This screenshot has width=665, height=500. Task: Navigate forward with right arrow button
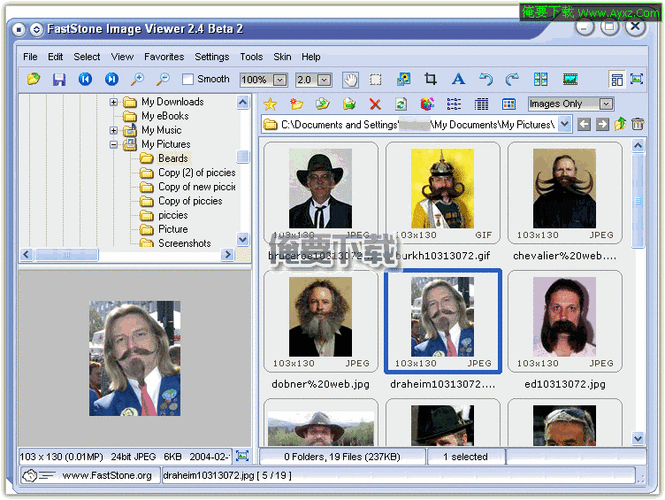point(602,124)
